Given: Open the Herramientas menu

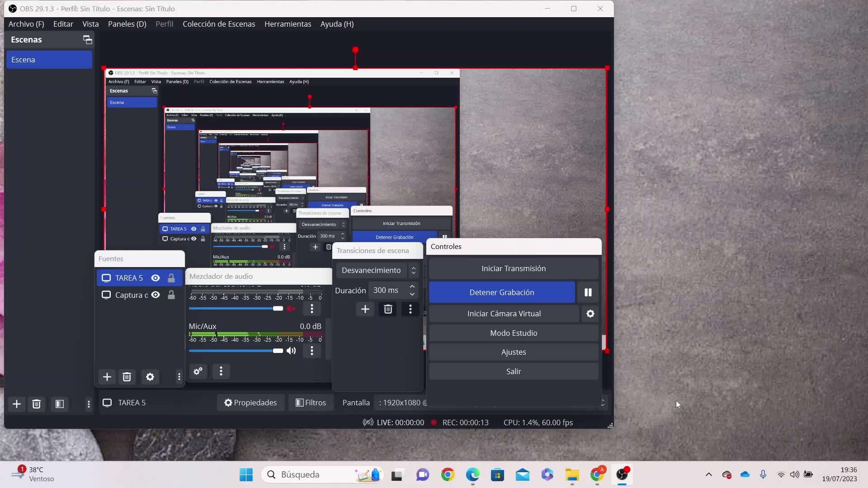Looking at the screenshot, I should pyautogui.click(x=288, y=24).
